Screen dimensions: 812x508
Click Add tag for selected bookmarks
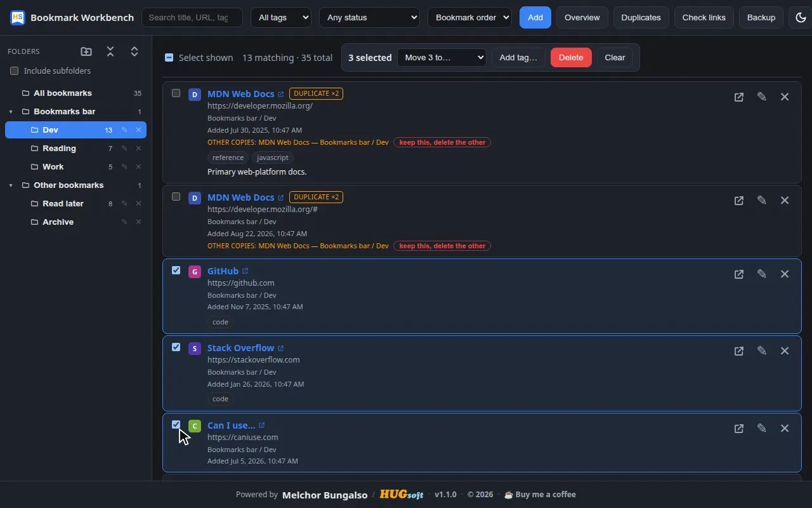coord(518,58)
